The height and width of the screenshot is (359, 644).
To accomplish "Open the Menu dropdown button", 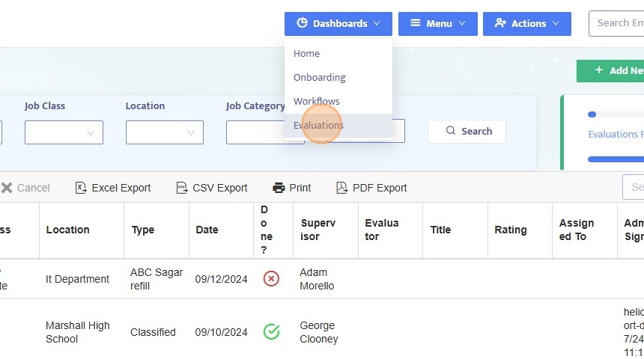I will tap(439, 23).
